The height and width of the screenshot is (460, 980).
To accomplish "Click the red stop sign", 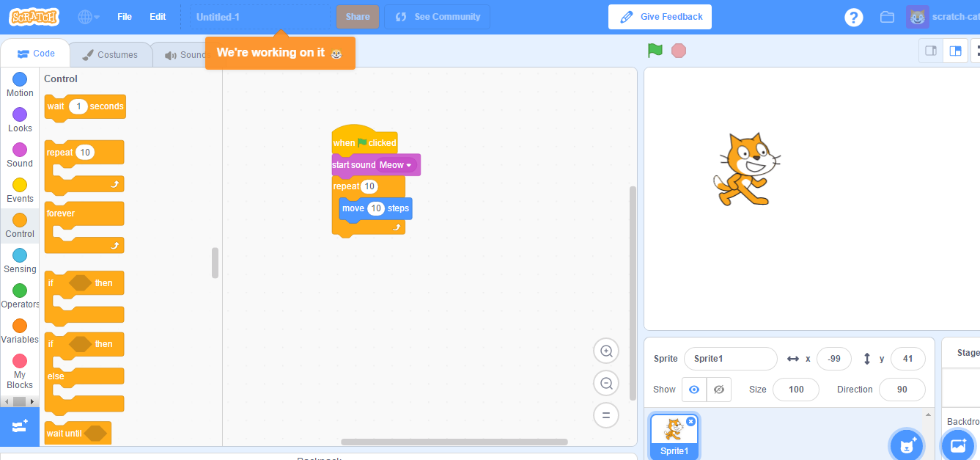I will pyautogui.click(x=678, y=50).
